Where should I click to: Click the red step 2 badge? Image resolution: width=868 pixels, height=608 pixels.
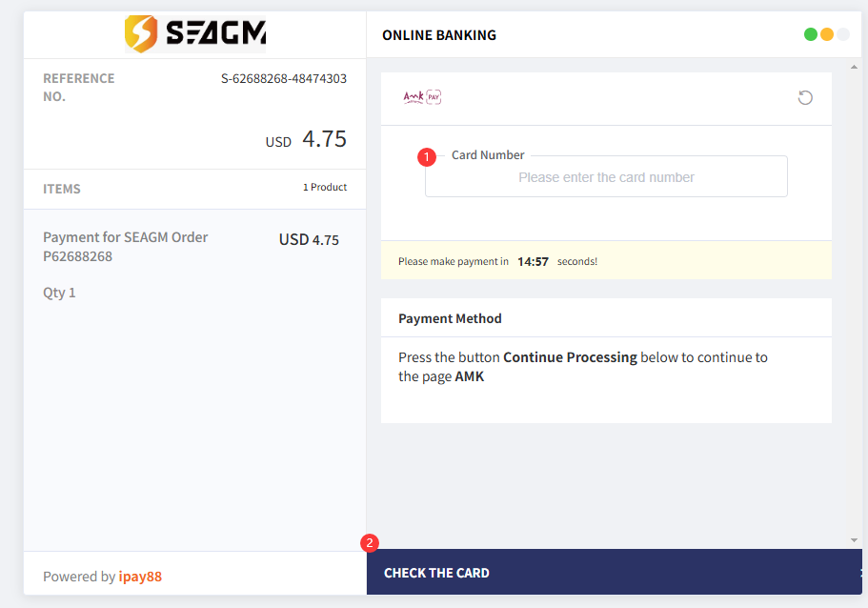[x=370, y=542]
